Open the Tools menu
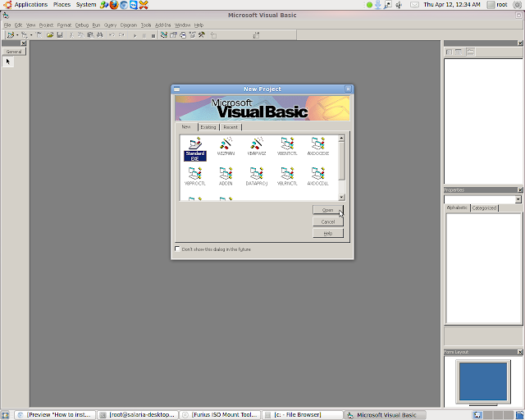The width and height of the screenshot is (525, 420). pos(146,25)
